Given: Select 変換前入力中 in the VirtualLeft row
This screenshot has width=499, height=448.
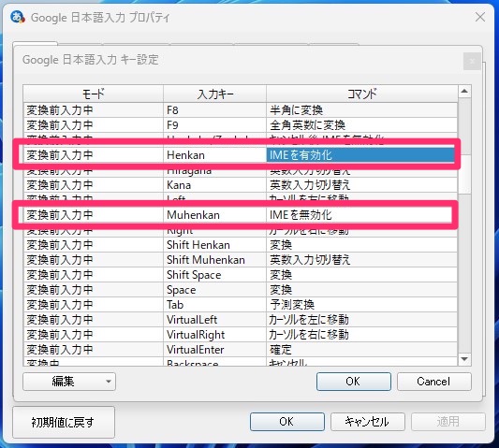Looking at the screenshot, I should point(94,320).
